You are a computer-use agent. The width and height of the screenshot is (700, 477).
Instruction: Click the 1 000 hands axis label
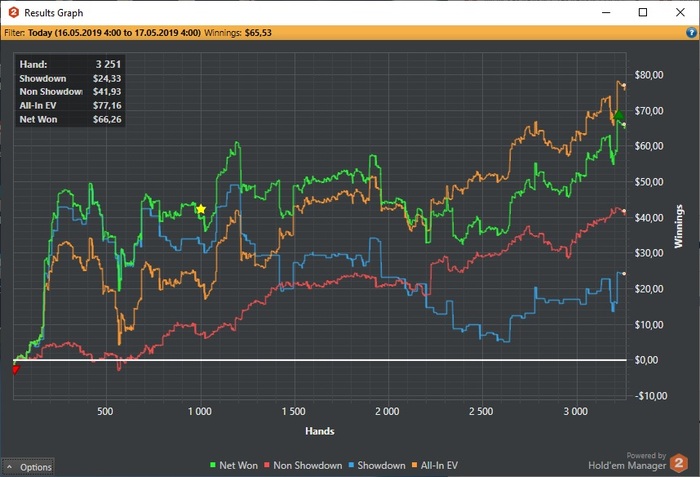[x=200, y=411]
